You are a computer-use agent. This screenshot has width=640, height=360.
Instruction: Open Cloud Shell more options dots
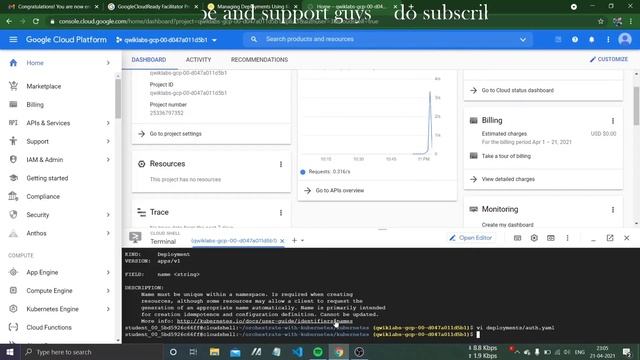tap(567, 238)
